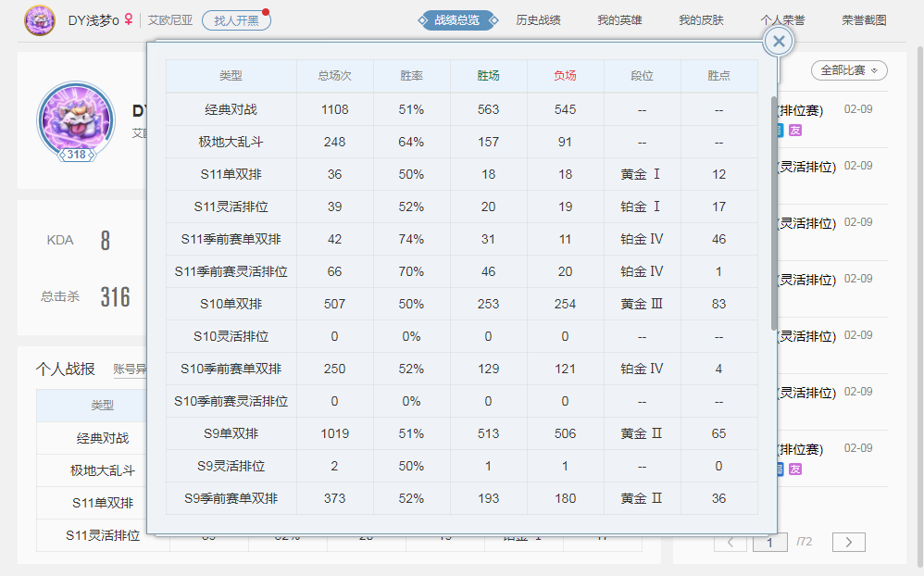Click the 黄金 III rank cell
This screenshot has width=924, height=576.
coord(642,304)
